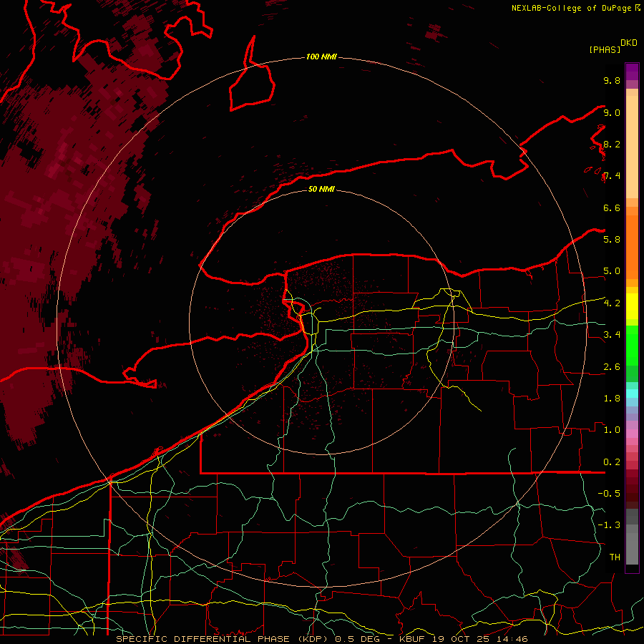Click the 19 OCT 25 date text
The image size is (644, 644).
pyautogui.click(x=461, y=639)
